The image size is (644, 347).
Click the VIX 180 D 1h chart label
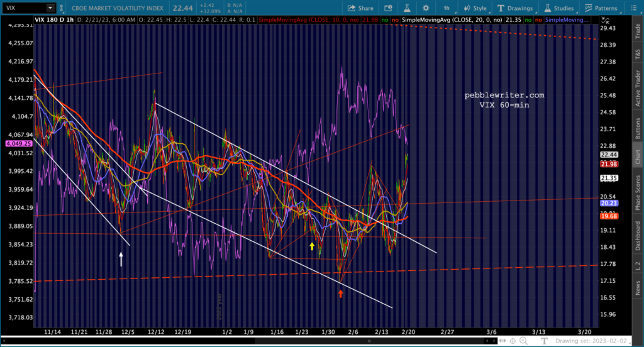tap(54, 19)
